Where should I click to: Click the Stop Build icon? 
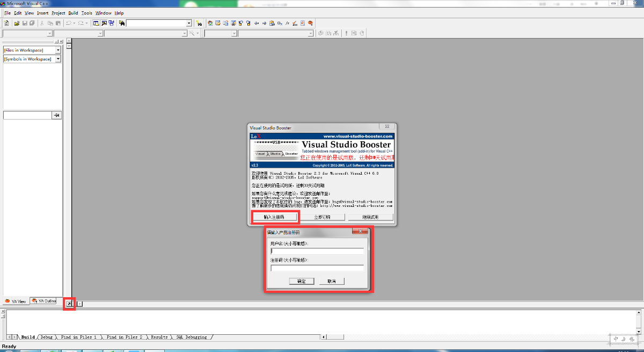pos(336,33)
